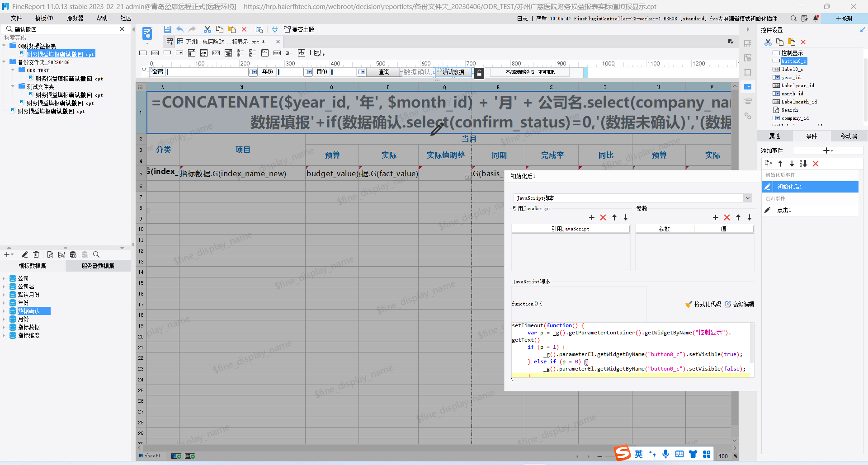
Task: Open the widget settings sidebar icon
Action: [x=748, y=87]
